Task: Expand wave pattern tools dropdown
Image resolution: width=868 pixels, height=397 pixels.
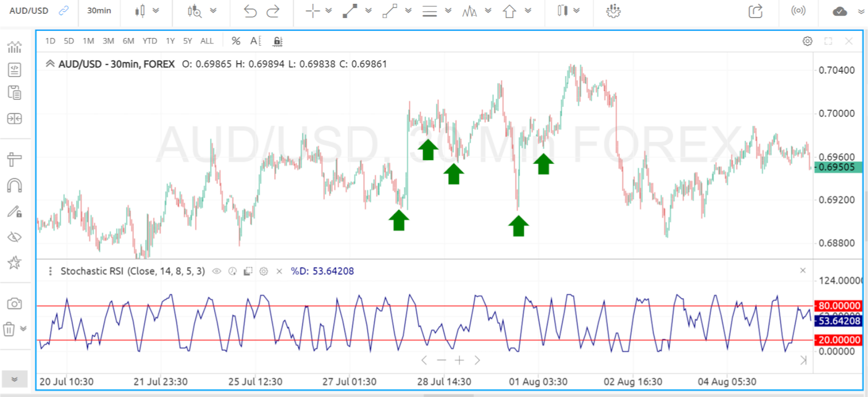Action: 488,10
